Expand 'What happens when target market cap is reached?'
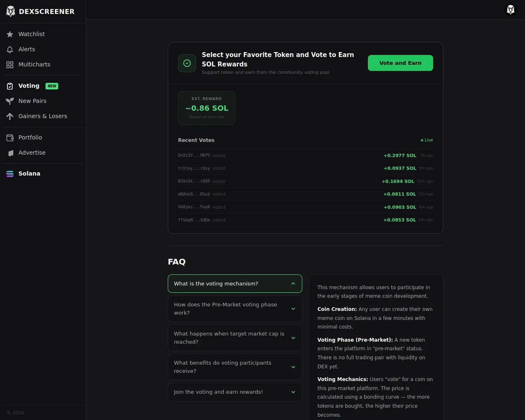 [x=235, y=338]
